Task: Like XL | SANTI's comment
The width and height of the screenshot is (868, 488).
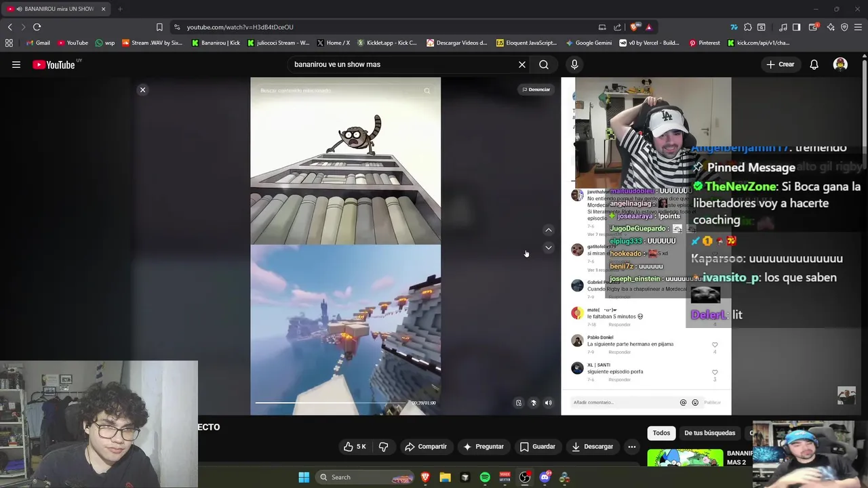Action: click(x=715, y=372)
